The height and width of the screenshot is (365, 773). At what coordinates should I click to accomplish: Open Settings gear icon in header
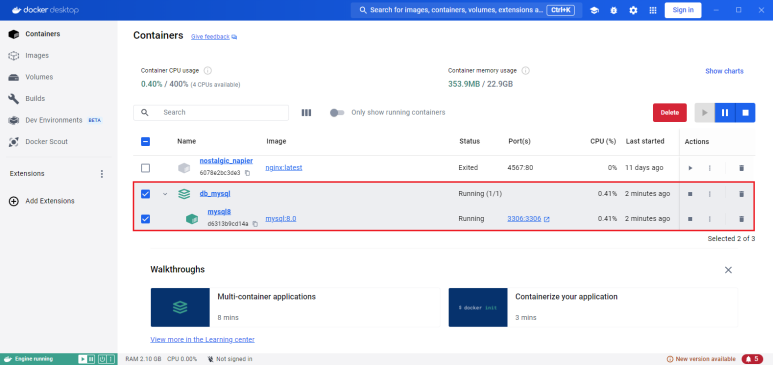[633, 10]
